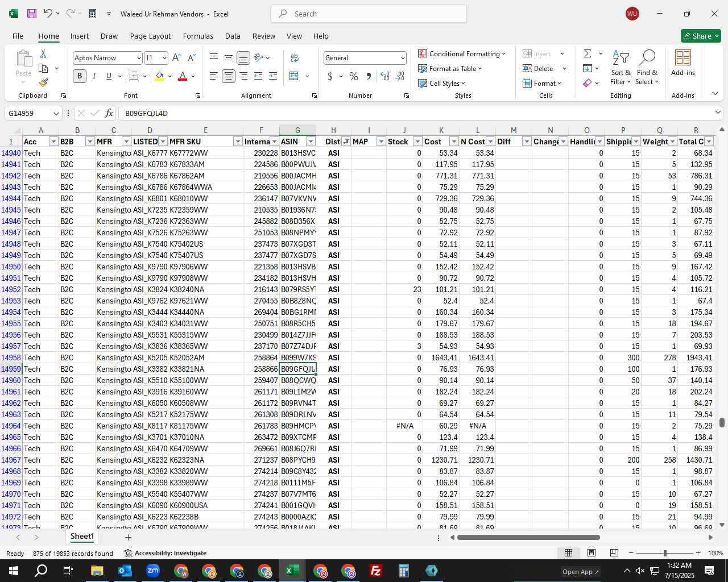Open the Format cells menu
The image size is (728, 582).
tap(542, 84)
